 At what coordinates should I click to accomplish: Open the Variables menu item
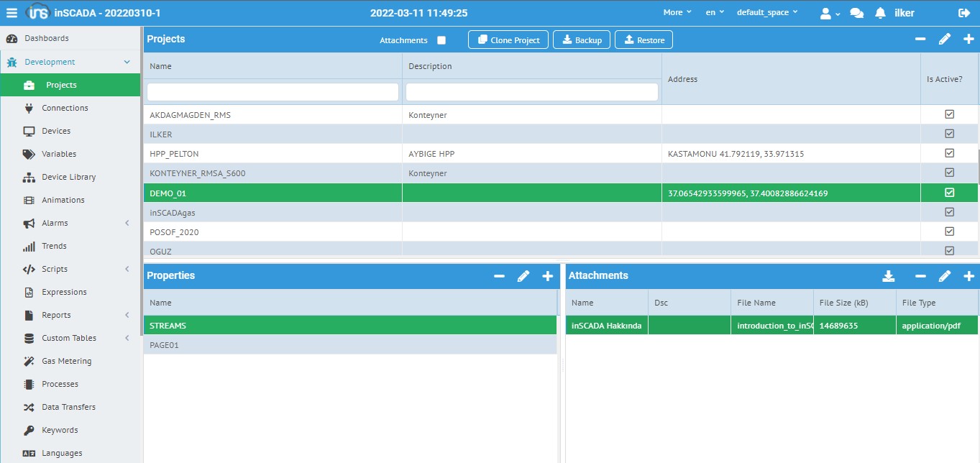(59, 154)
